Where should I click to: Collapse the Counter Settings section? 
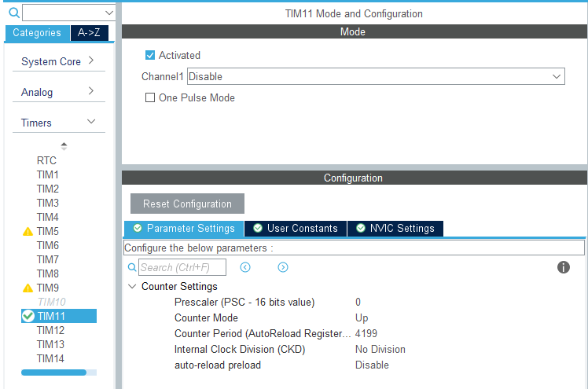(x=132, y=287)
